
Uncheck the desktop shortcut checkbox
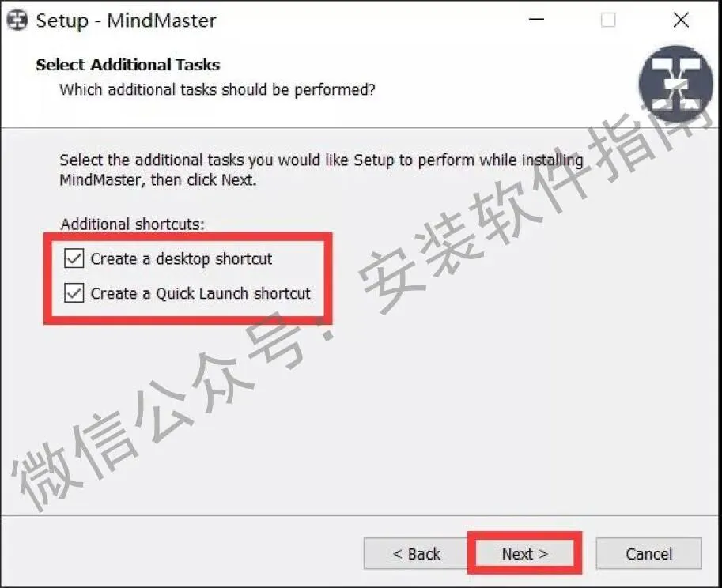point(74,258)
